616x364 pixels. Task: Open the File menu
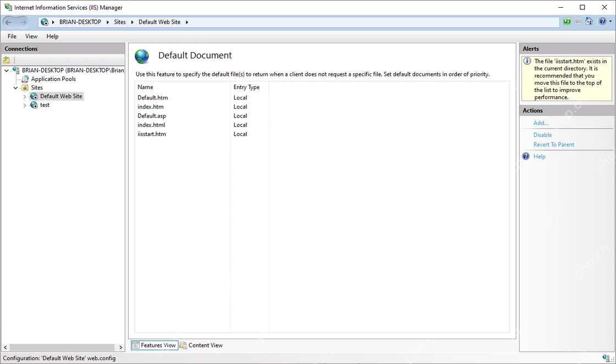click(12, 36)
